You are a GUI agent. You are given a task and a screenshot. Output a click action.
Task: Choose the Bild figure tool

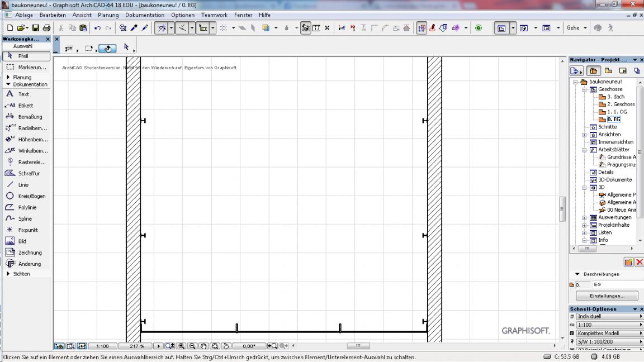click(x=26, y=241)
